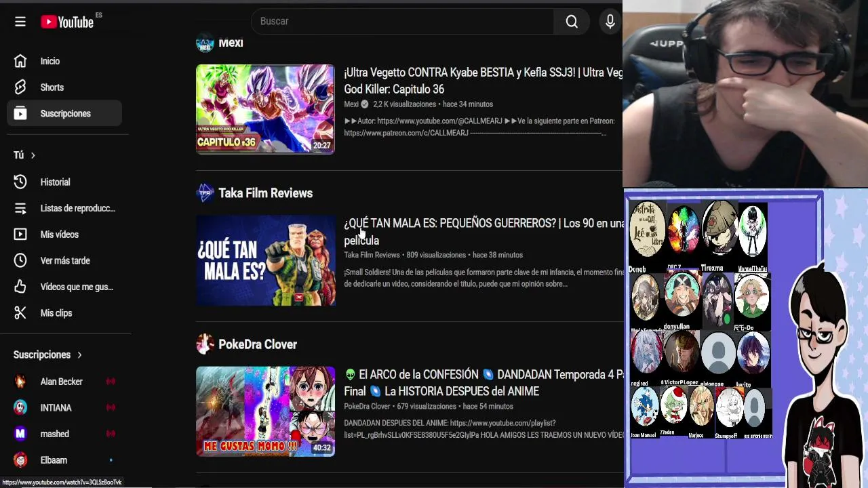Click the search magnifier button
Screen dimensions: 868x488
[572, 22]
